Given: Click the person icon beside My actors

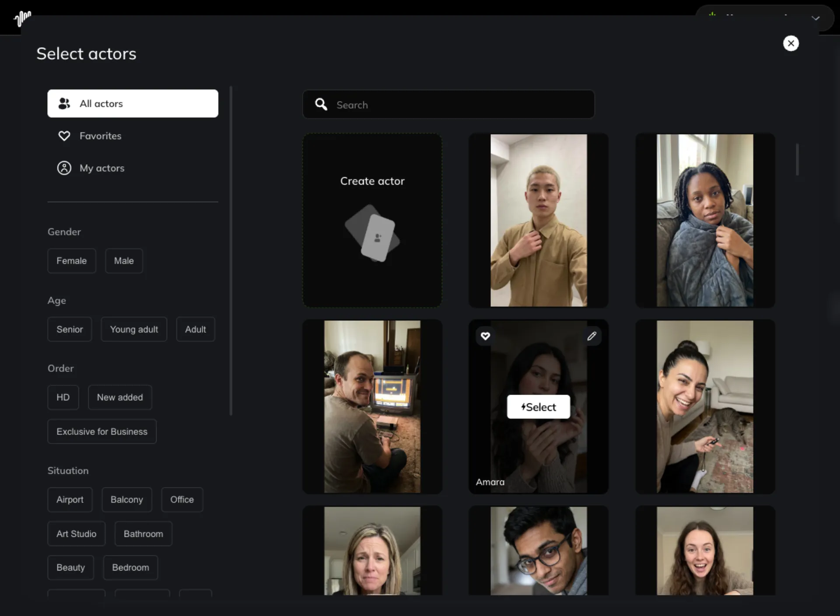Looking at the screenshot, I should tap(64, 168).
